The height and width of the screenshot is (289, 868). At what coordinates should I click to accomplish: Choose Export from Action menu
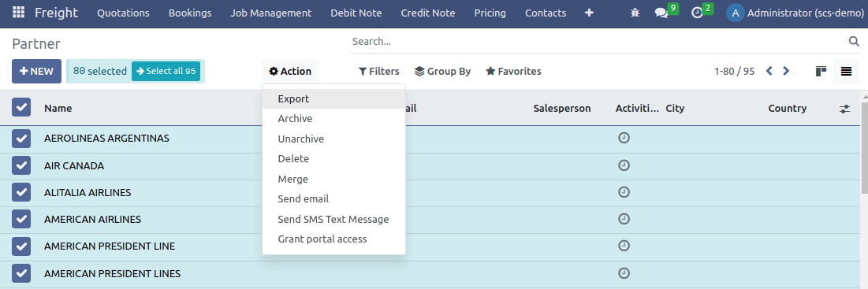333,99
